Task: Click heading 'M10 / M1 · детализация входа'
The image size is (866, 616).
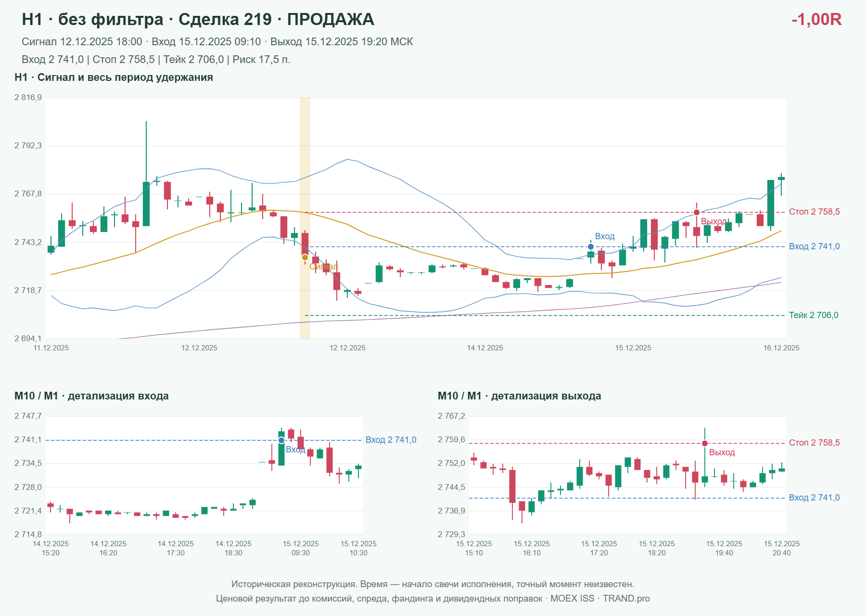Action: point(91,396)
